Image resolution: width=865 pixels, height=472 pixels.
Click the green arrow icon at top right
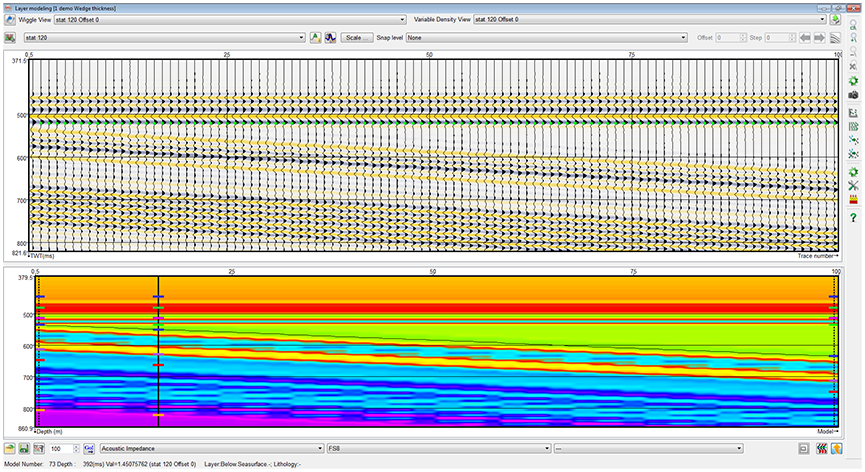pyautogui.click(x=834, y=19)
